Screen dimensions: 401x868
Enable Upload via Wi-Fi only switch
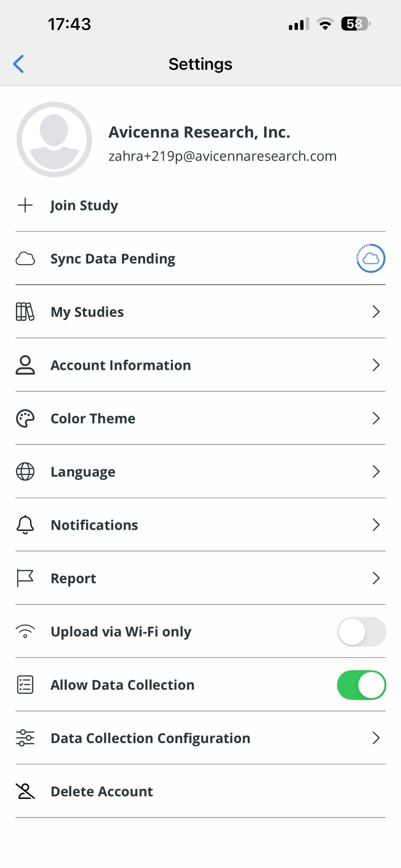point(361,632)
